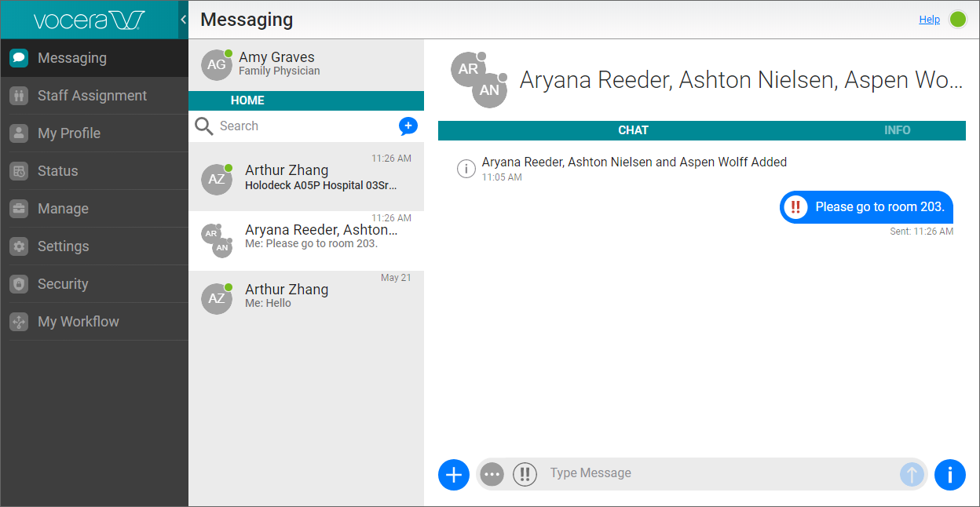Screen dimensions: 980x507
Task: Click the blue plus attachment button
Action: click(x=454, y=474)
